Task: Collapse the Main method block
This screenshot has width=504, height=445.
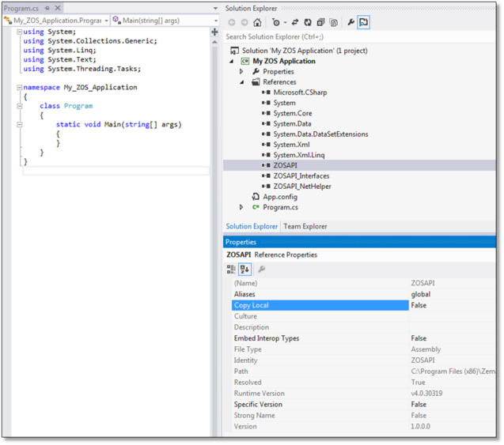Action: coord(20,125)
